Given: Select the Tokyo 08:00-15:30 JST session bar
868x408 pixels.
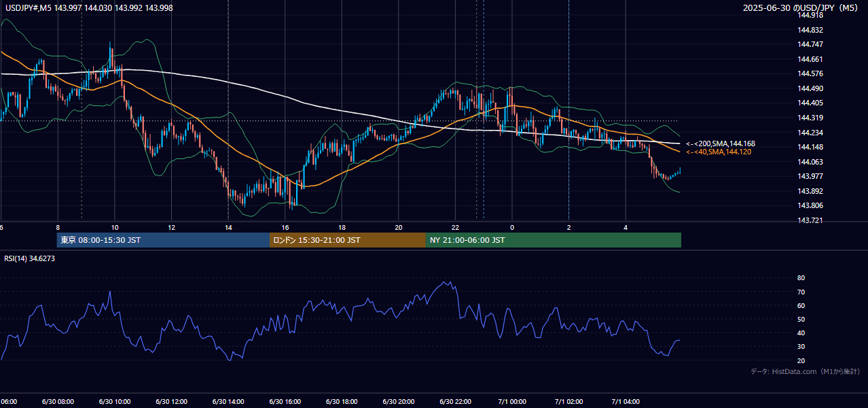Looking at the screenshot, I should [x=163, y=240].
